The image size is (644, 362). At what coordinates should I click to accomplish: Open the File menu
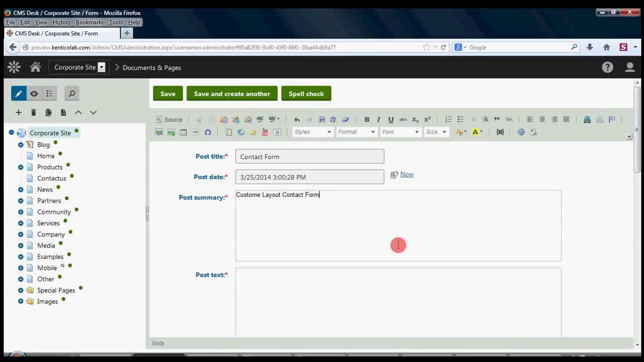11,23
